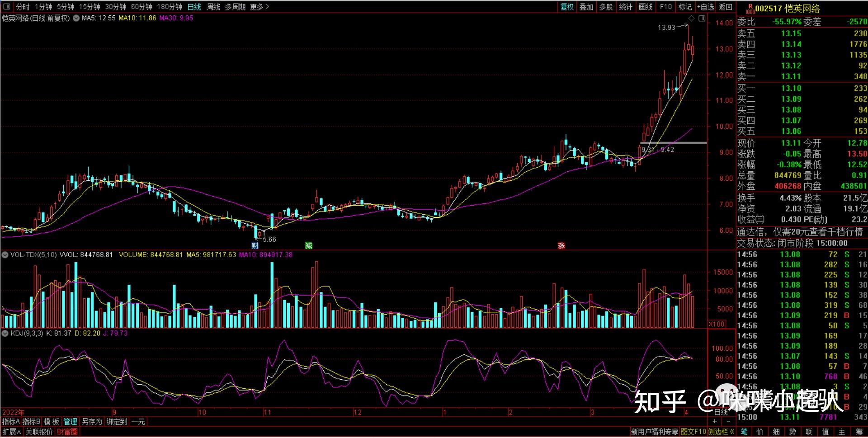Toggle the left panel layout icon
Viewport: 868px width, 438px height.
click(x=7, y=6)
